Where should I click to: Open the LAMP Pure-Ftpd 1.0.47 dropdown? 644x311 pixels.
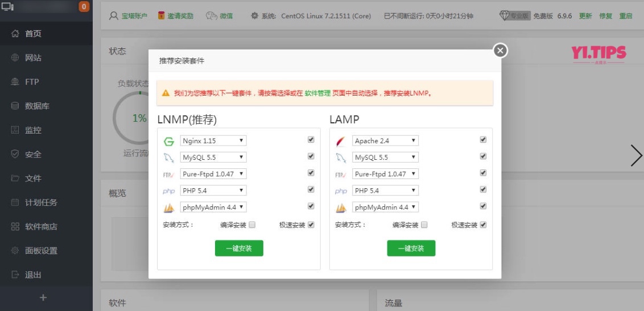pos(385,174)
